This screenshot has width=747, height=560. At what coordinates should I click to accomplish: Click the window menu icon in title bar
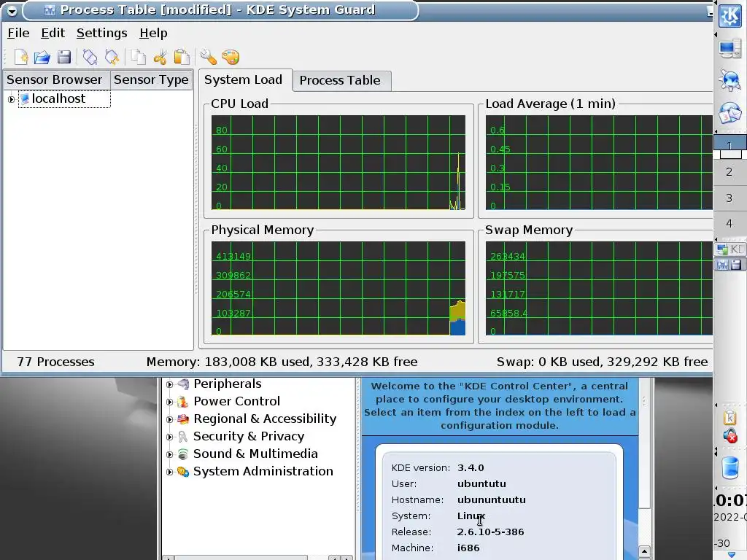pyautogui.click(x=12, y=10)
